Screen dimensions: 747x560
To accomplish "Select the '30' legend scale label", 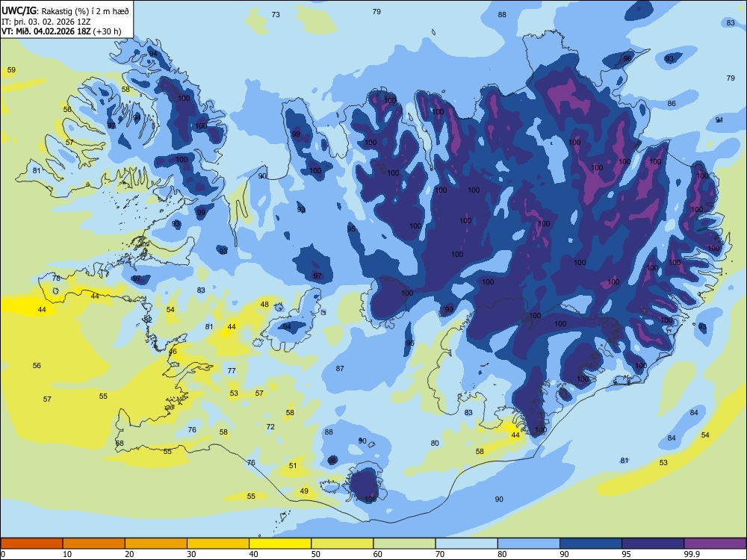I will [x=191, y=554].
